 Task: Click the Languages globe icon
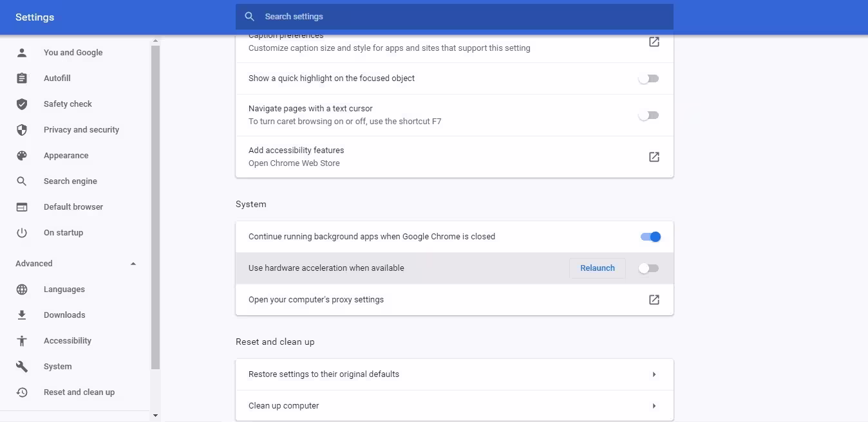[x=22, y=289]
